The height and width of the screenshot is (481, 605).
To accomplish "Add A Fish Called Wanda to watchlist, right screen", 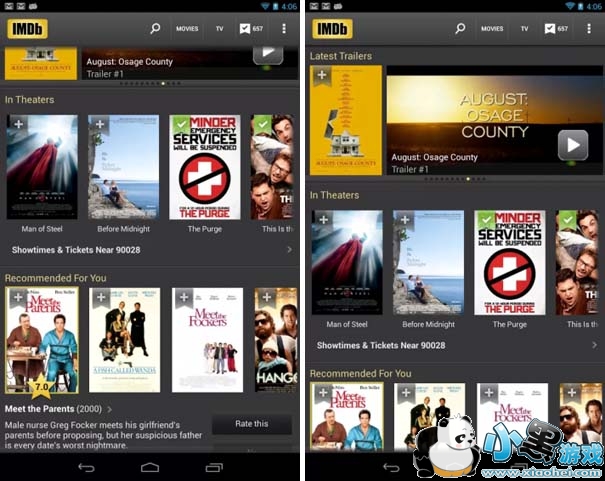I will pos(406,393).
